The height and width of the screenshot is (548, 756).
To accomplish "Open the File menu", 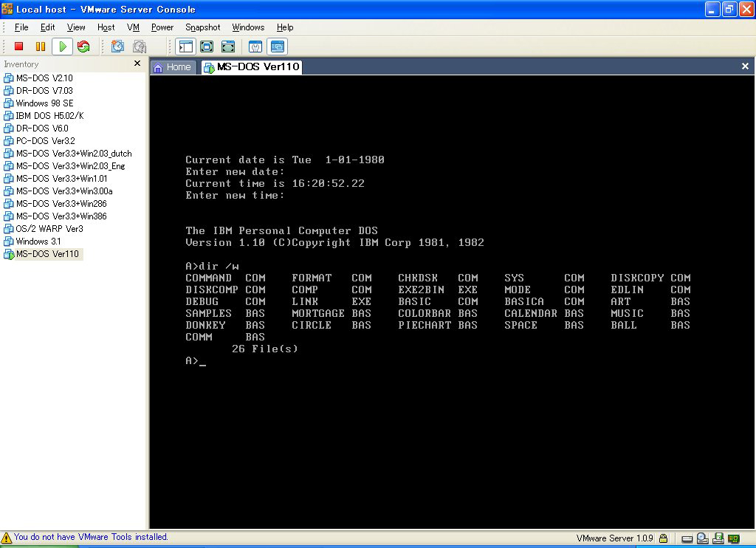I will tap(21, 27).
